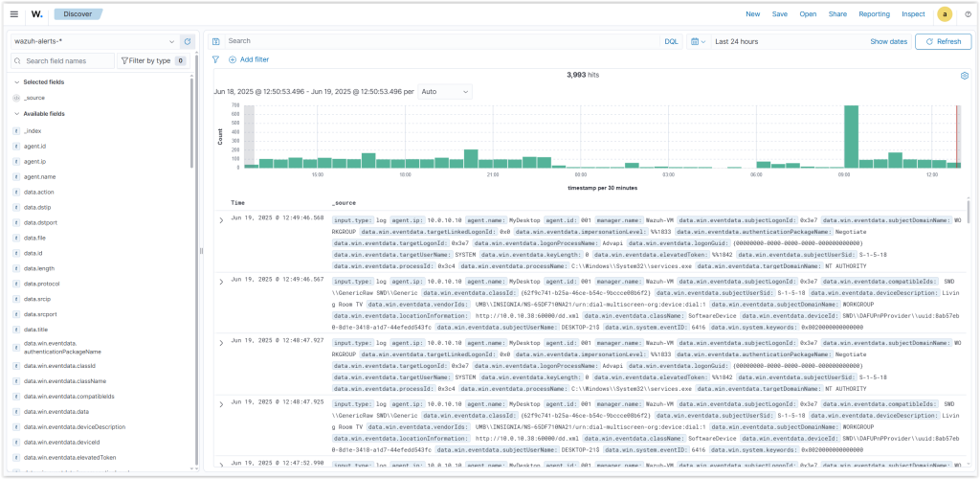Click the sidebar collapse handle
The height and width of the screenshot is (479, 980).
[201, 251]
